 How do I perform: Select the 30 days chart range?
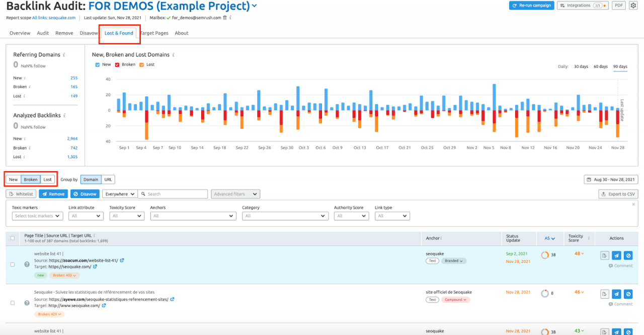581,66
